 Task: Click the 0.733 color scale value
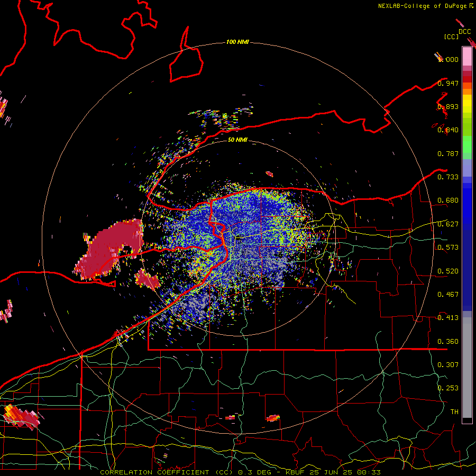(448, 177)
